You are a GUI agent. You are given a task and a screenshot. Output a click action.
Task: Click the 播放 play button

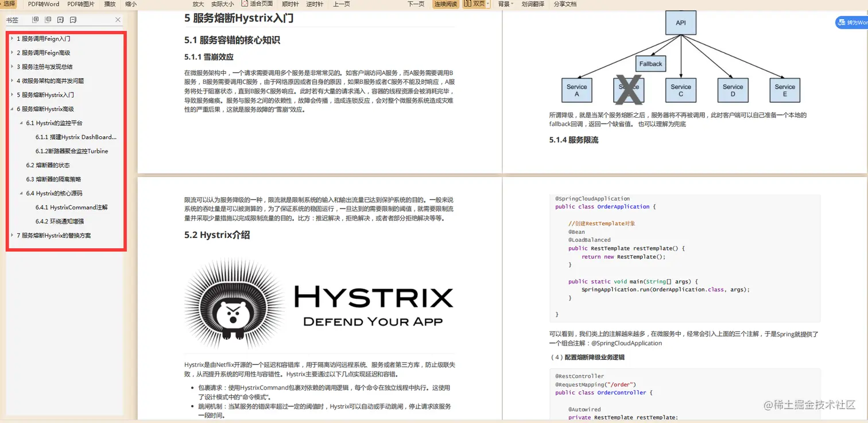110,4
